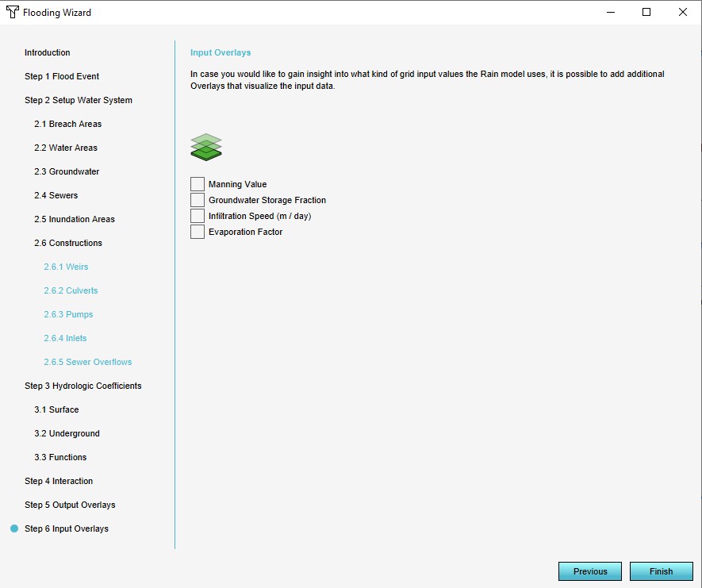Toggle the Infiltration Speed checkbox
The width and height of the screenshot is (702, 588).
pyautogui.click(x=198, y=216)
